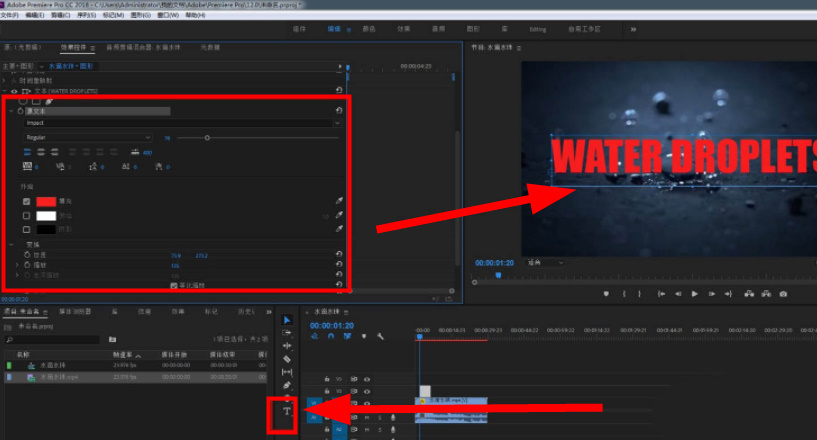Click the red fill color swatch
This screenshot has height=440, width=817.
(x=46, y=201)
